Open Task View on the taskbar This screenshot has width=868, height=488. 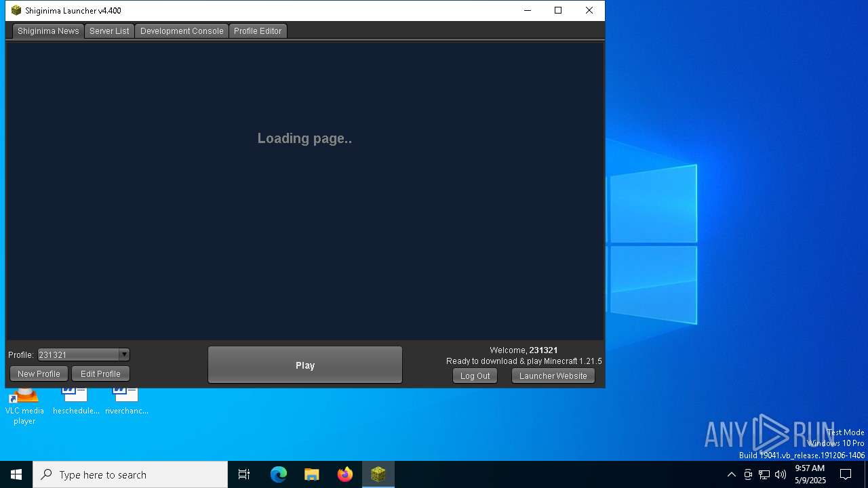(x=244, y=474)
